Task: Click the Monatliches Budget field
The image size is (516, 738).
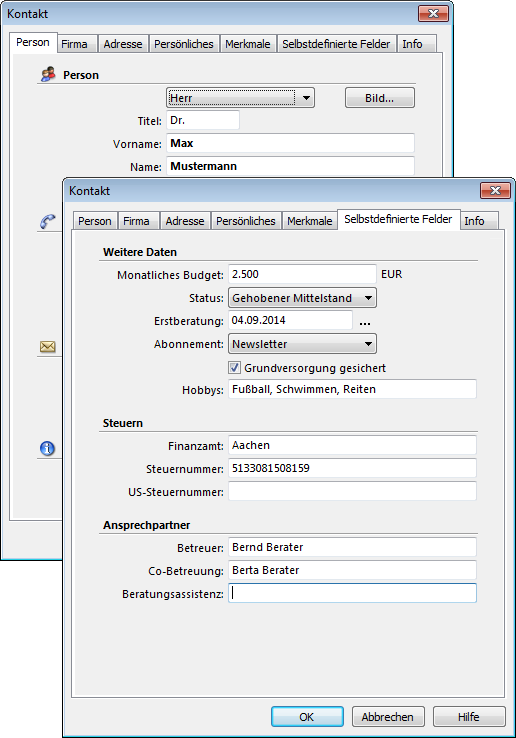Action: [x=302, y=274]
